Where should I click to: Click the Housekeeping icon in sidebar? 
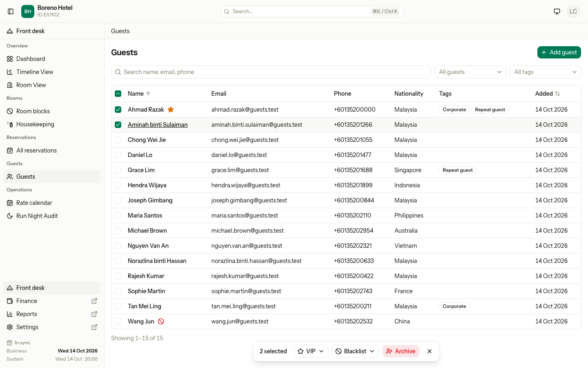point(10,124)
